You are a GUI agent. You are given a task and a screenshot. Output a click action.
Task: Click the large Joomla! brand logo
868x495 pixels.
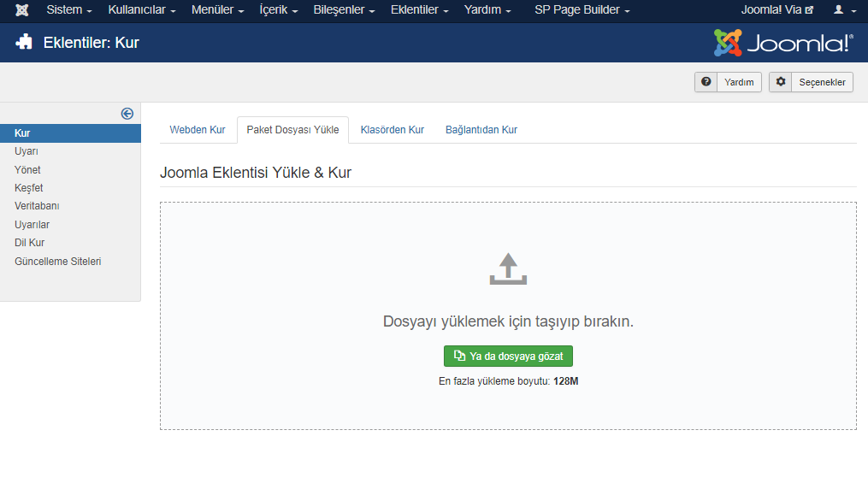point(783,43)
